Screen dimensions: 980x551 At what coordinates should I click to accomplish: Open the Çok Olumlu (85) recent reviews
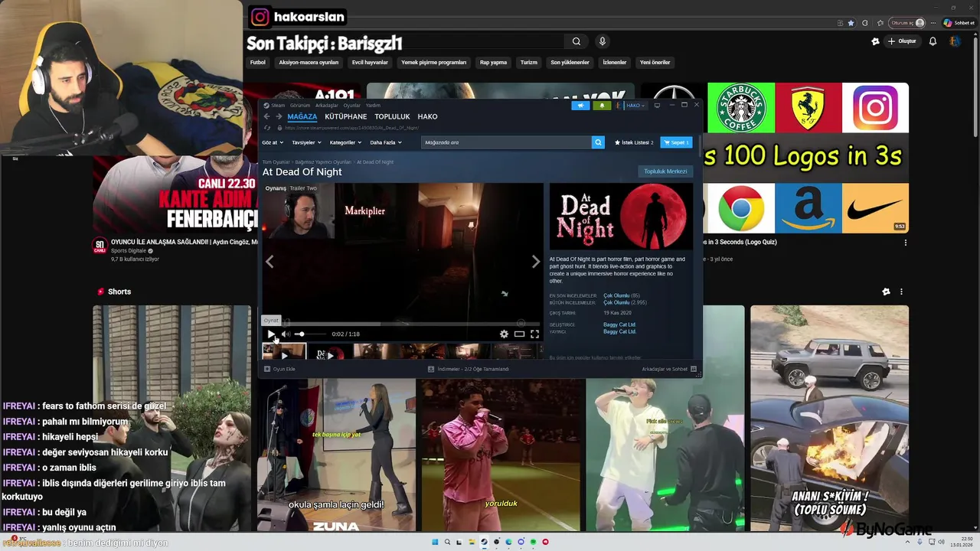point(622,295)
